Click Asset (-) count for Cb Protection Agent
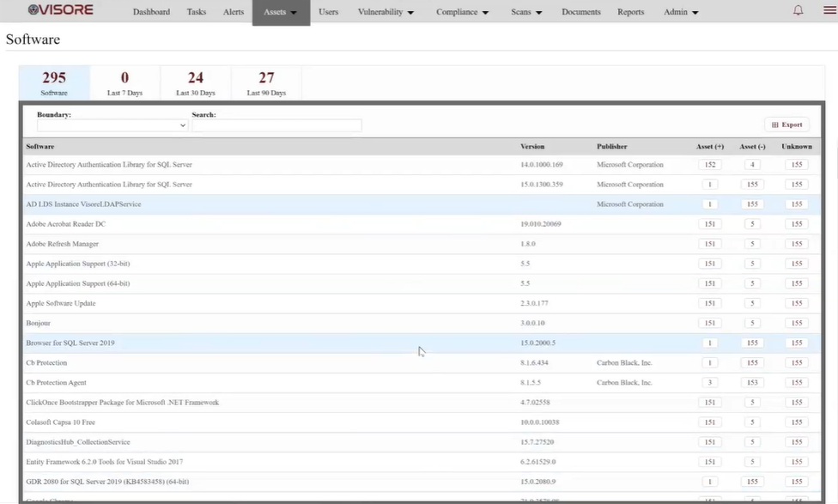The image size is (838, 504). (x=752, y=383)
